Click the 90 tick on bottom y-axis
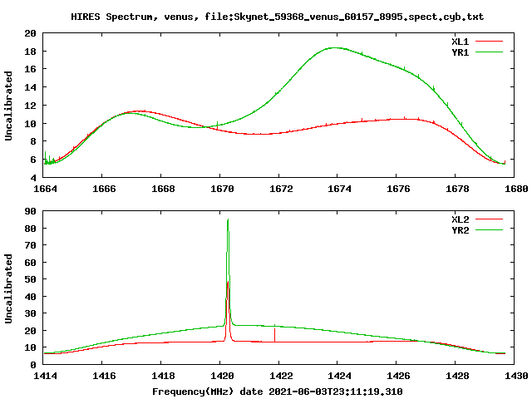Viewport: 532px width, 399px height. click(30, 211)
